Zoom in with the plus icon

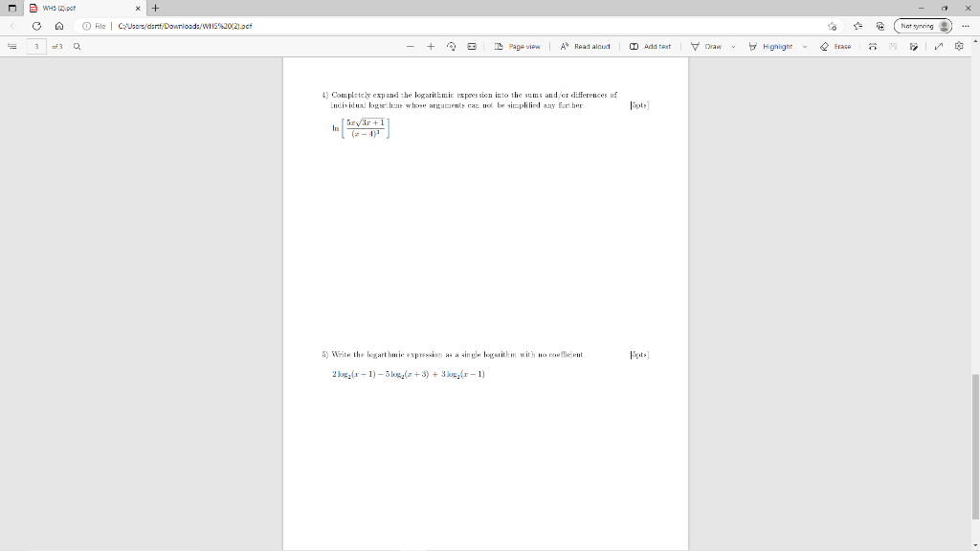[x=431, y=46]
